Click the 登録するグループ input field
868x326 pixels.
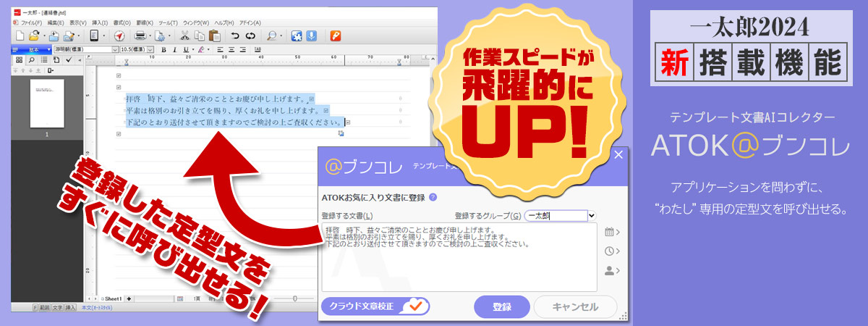555,215
